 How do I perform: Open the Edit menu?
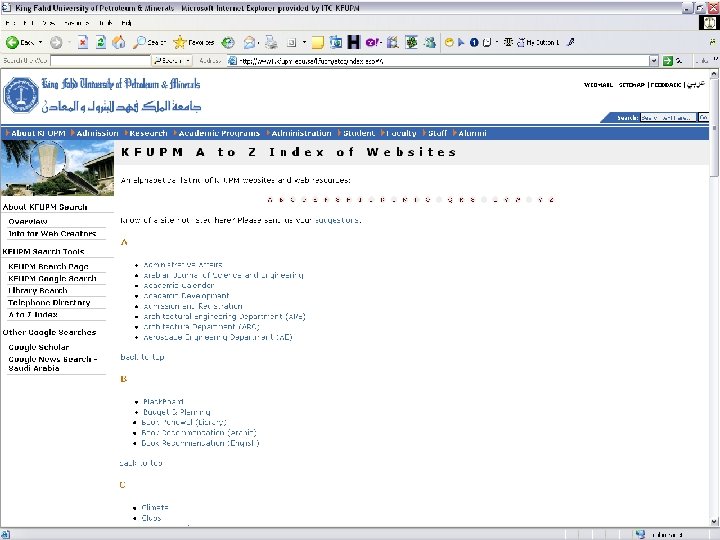coord(28,22)
